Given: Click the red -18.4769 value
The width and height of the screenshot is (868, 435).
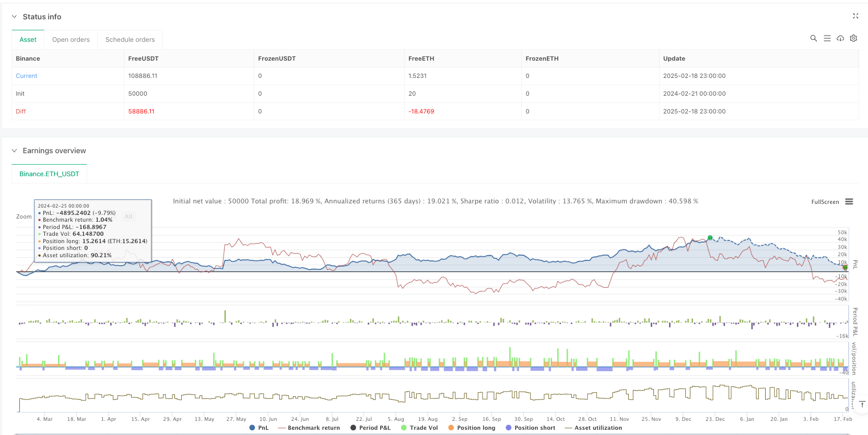Looking at the screenshot, I should coord(421,111).
